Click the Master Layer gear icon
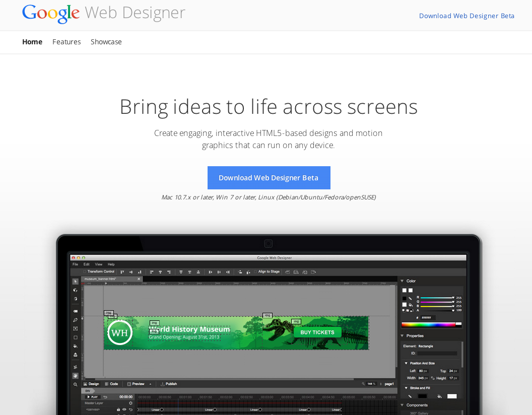The image size is (532, 415). coord(130,403)
